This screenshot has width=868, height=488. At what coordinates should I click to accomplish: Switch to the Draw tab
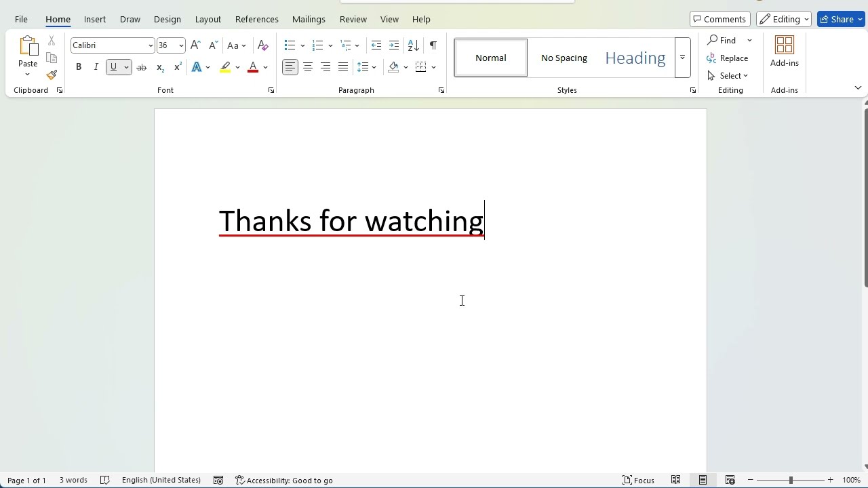pos(130,19)
